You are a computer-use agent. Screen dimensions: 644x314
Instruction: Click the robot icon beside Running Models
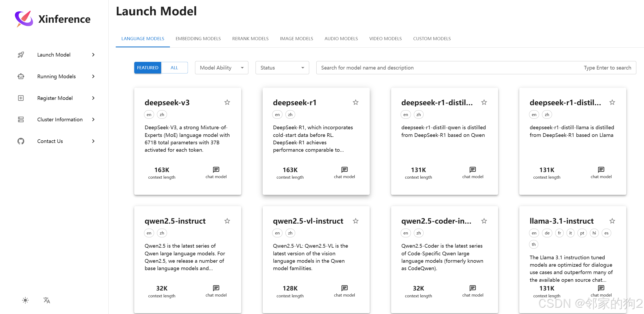[21, 76]
